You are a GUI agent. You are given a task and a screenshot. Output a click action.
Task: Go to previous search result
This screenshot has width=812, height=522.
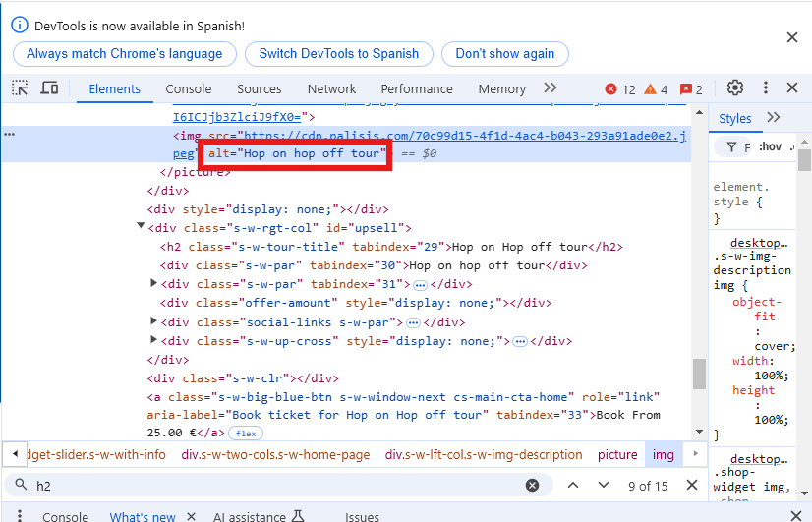573,486
